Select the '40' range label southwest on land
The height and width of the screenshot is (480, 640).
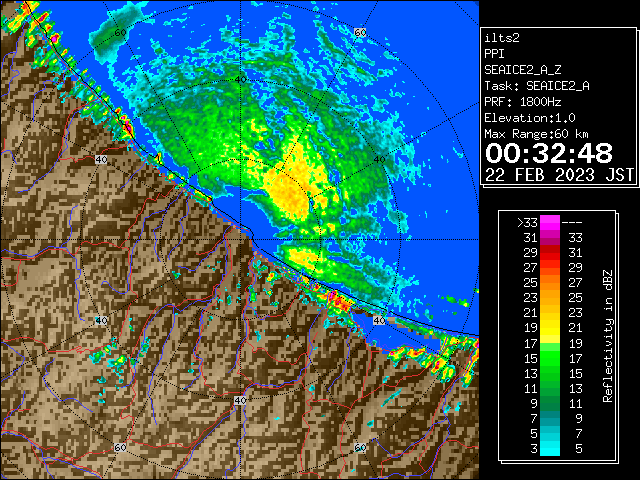point(101,320)
